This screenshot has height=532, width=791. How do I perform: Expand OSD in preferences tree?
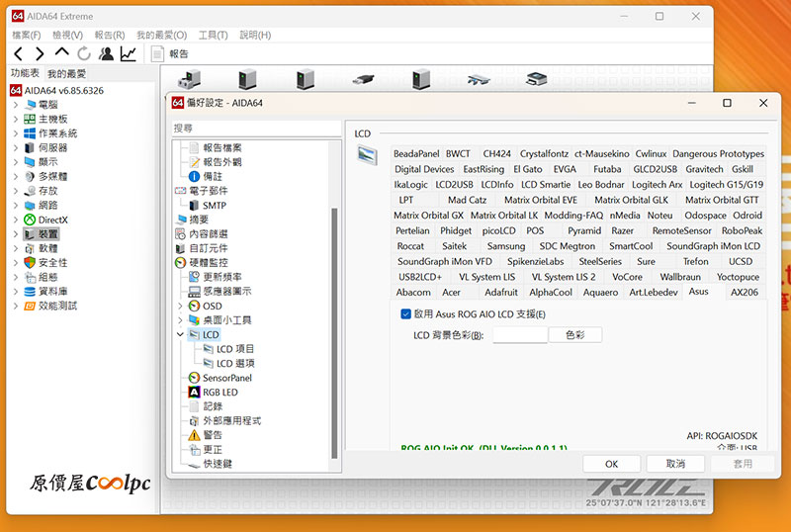pyautogui.click(x=181, y=306)
